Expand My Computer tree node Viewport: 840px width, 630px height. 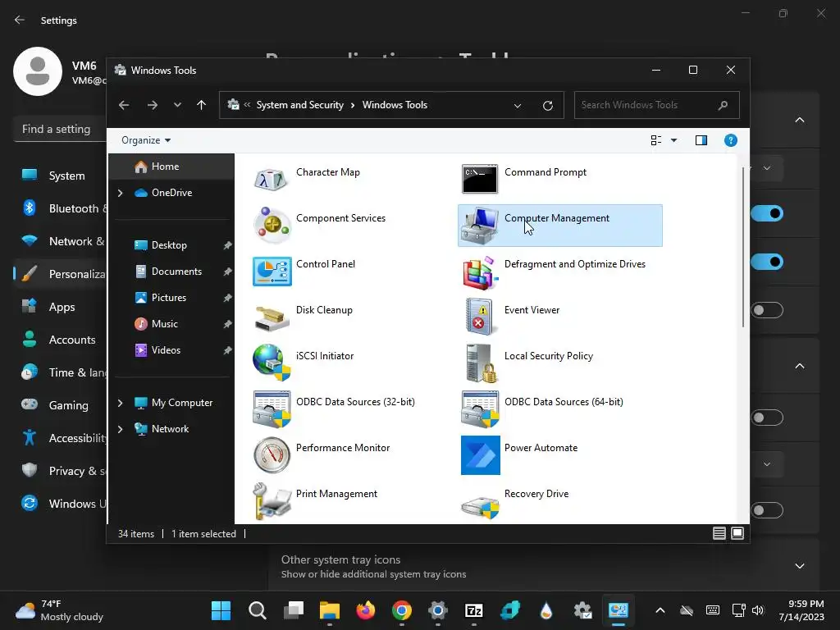[120, 403]
